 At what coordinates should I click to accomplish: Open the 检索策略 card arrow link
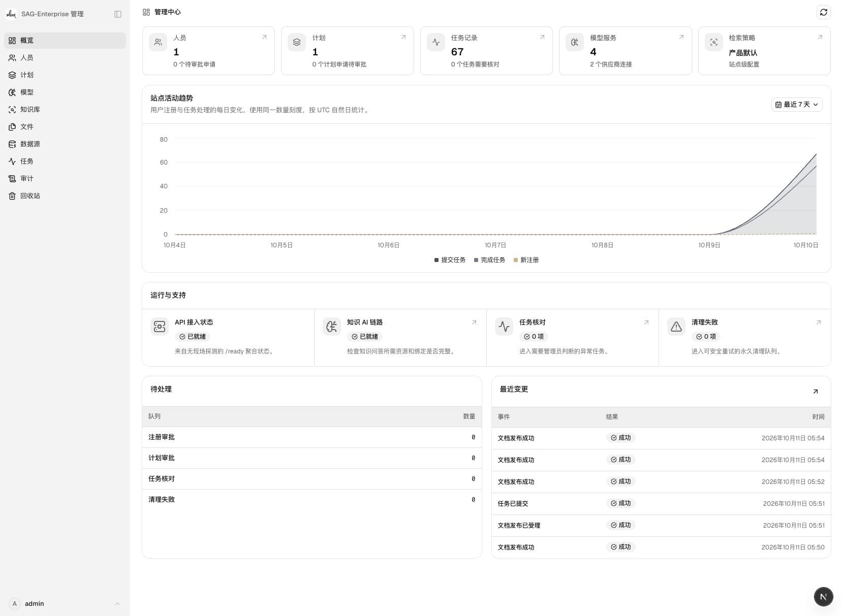tap(820, 37)
